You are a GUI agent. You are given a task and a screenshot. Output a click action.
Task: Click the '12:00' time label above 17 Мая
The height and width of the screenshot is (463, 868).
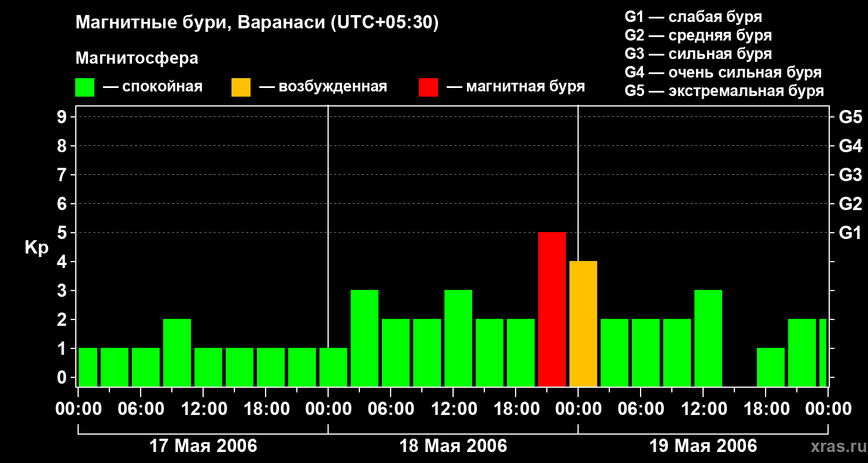203,409
